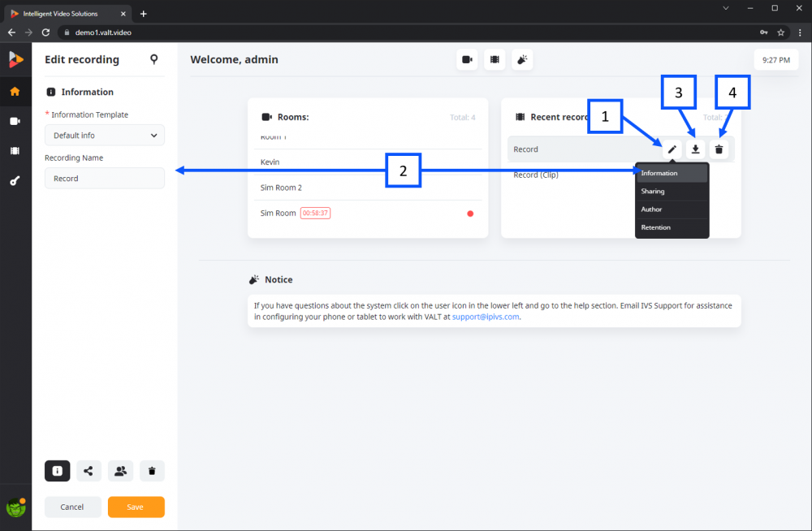Open the browser three-dot menu
The image size is (812, 531).
pos(800,32)
